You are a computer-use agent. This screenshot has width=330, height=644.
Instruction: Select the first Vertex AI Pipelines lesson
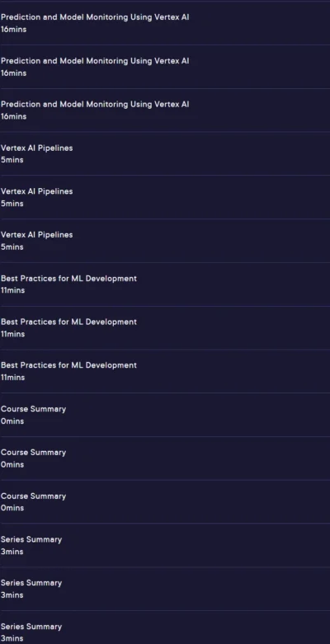[165, 153]
